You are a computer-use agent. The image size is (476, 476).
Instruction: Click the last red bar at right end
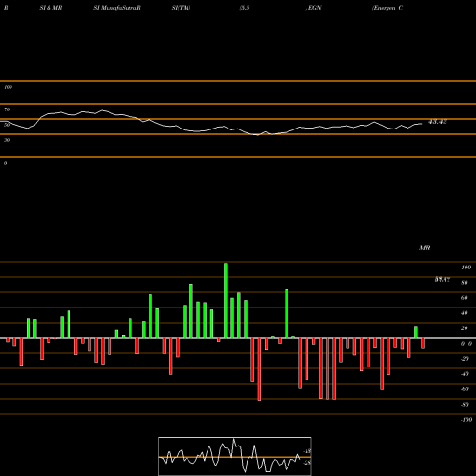[x=423, y=344]
